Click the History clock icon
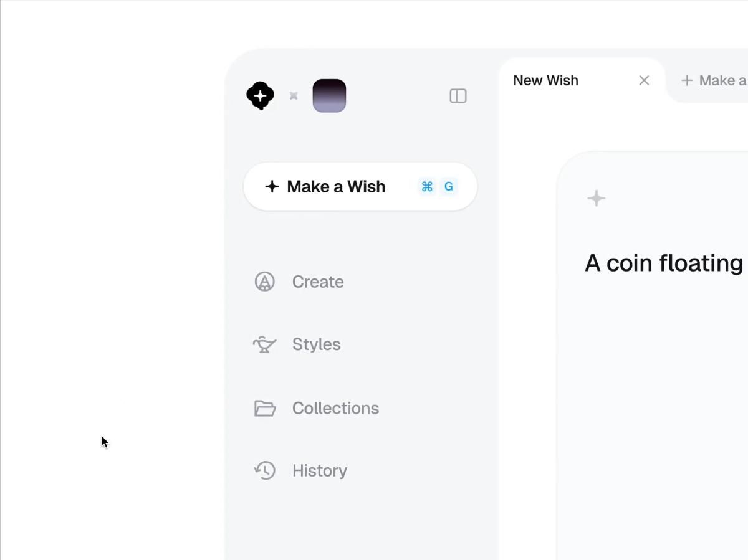This screenshot has height=560, width=748. click(265, 470)
